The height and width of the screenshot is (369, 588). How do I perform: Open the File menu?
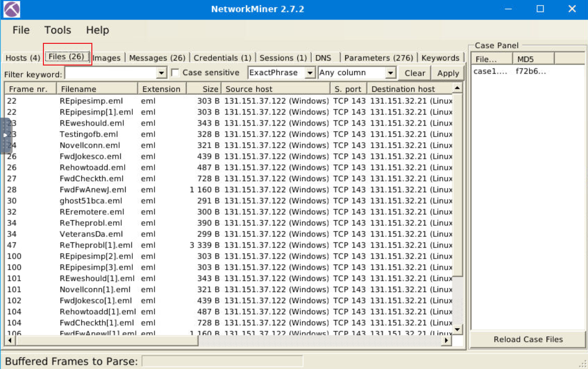pos(21,30)
